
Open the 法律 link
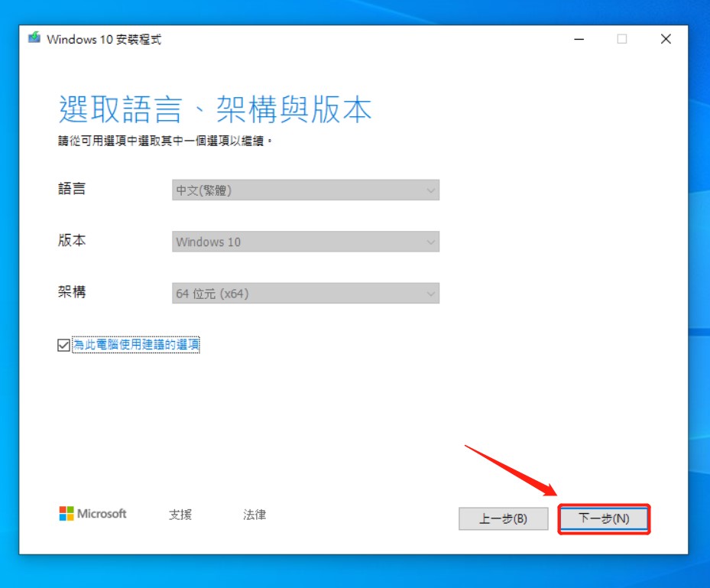254,515
